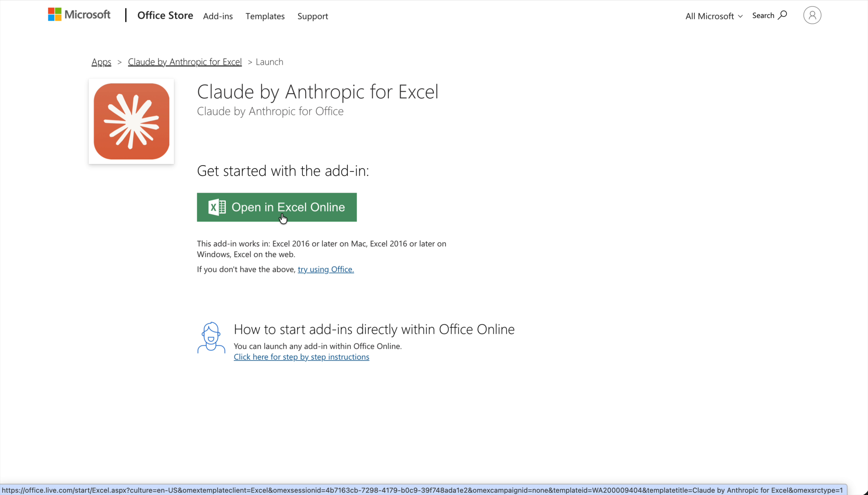Click Claude by Anthropic for Excel breadcrumb

pyautogui.click(x=185, y=62)
